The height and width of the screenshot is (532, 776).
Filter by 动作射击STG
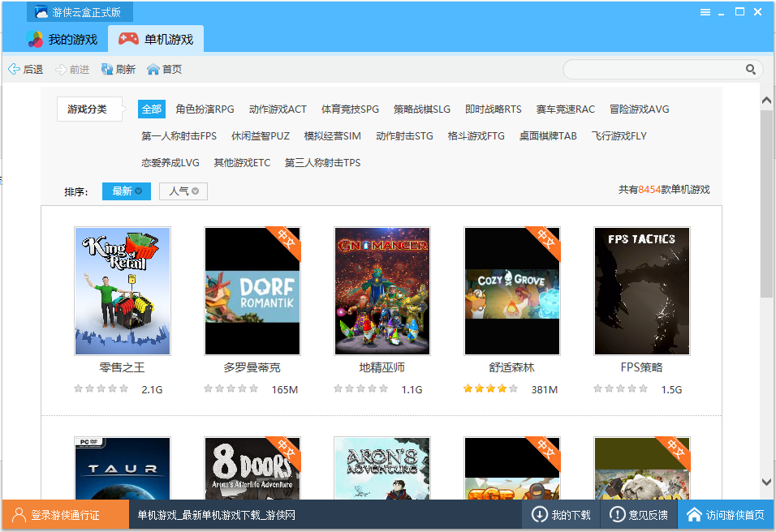(x=404, y=136)
